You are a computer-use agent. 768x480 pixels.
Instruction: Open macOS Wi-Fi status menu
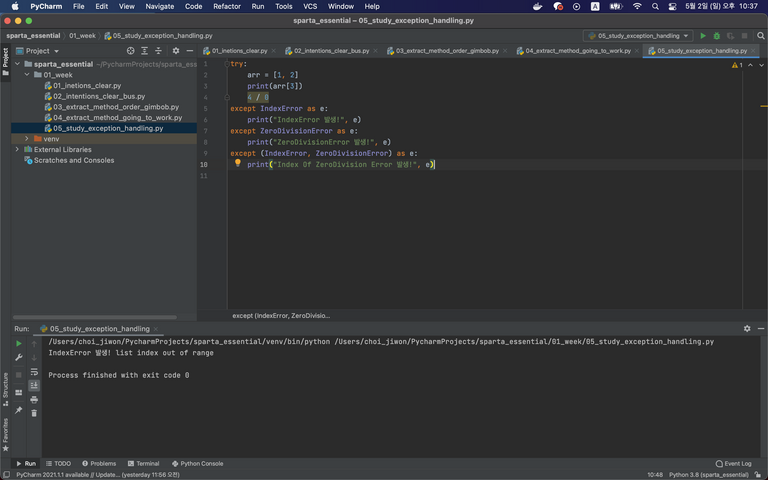[x=637, y=6]
